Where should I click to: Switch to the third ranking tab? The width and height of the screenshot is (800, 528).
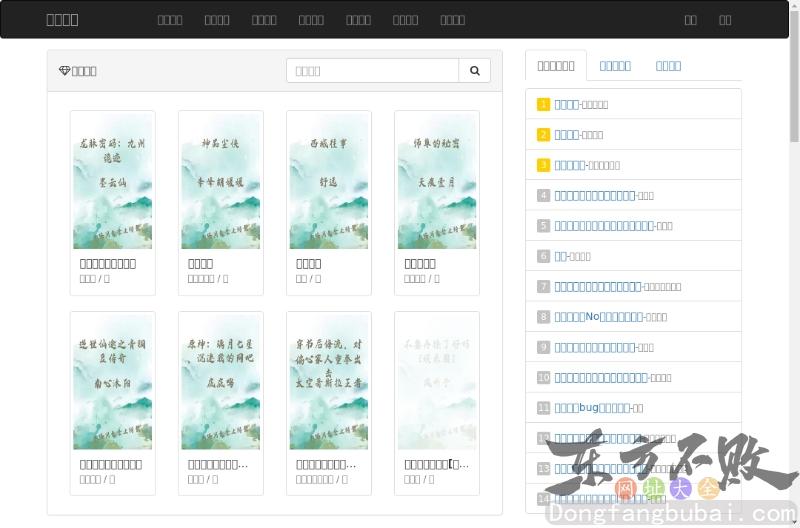(668, 66)
